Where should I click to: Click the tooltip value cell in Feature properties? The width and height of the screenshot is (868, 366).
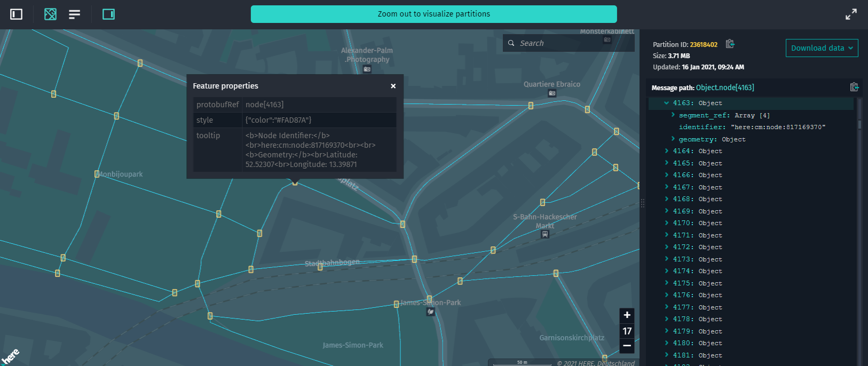point(319,150)
